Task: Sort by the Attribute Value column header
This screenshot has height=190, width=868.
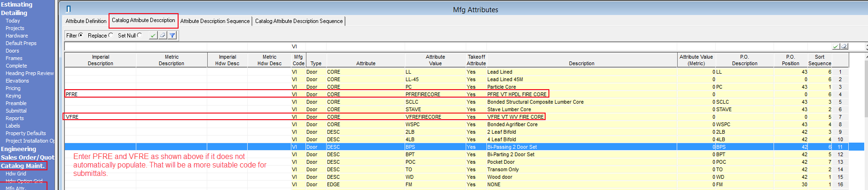Action: 435,60
